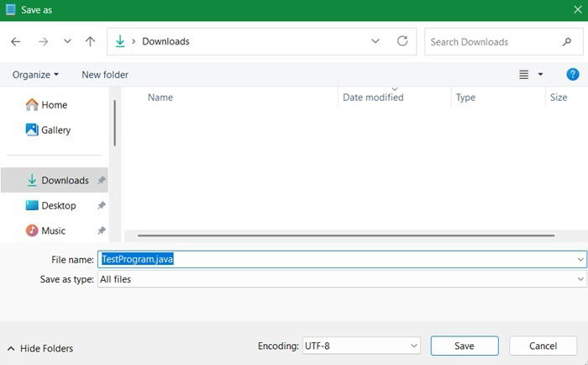Click the pin icon beside Desktop
Viewport: 588px width, 365px height.
[102, 205]
